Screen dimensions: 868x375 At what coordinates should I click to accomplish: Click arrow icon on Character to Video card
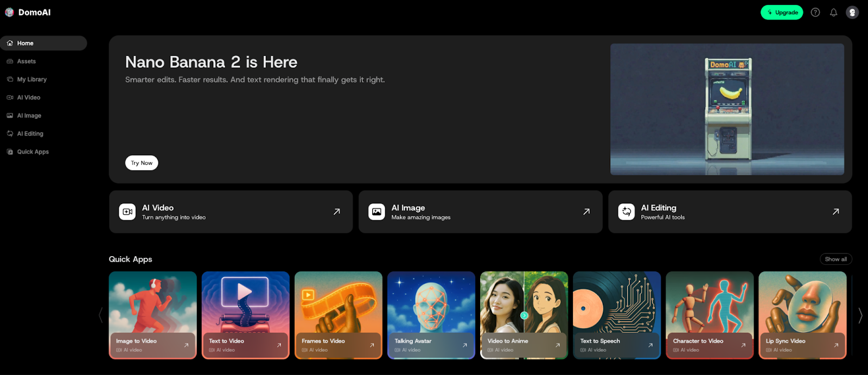(743, 345)
